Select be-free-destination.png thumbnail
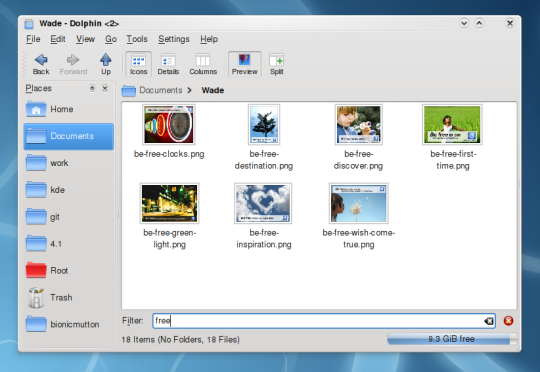The height and width of the screenshot is (372, 540). (x=264, y=124)
